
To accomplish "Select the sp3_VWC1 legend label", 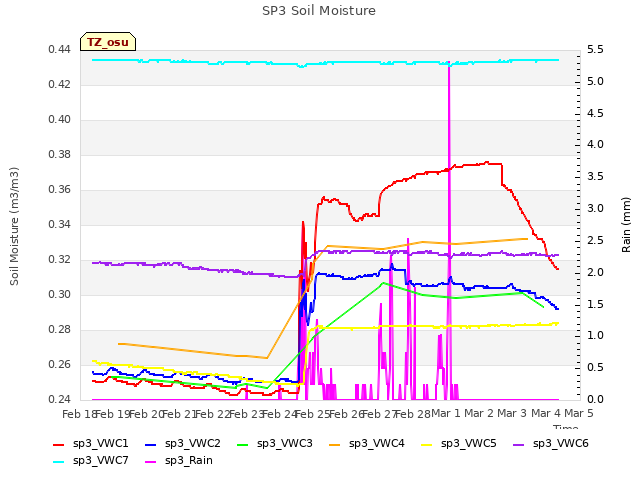I will pos(100,444).
